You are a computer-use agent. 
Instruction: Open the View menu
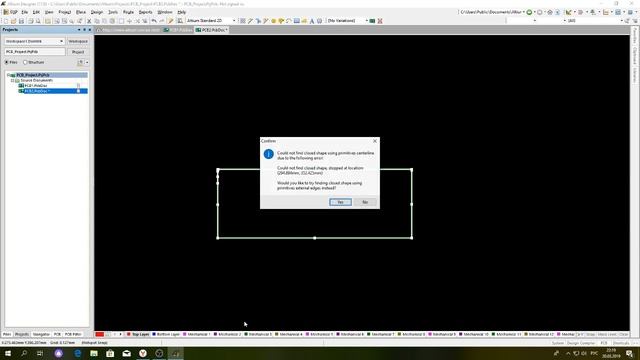coord(49,12)
